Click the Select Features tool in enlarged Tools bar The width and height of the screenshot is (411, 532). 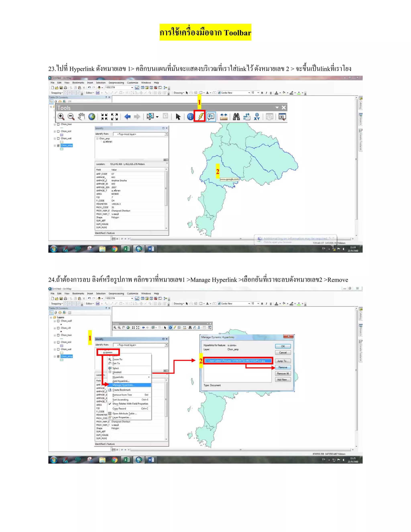click(x=151, y=117)
